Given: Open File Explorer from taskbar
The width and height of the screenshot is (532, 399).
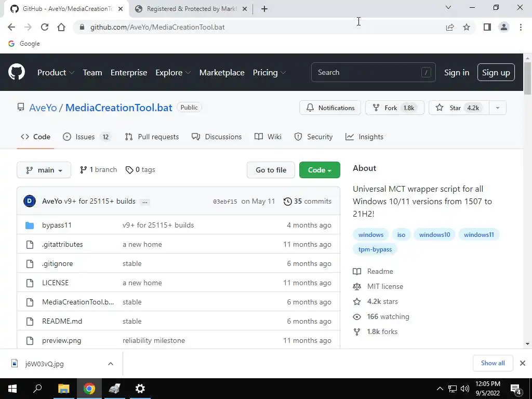Looking at the screenshot, I should [63, 389].
